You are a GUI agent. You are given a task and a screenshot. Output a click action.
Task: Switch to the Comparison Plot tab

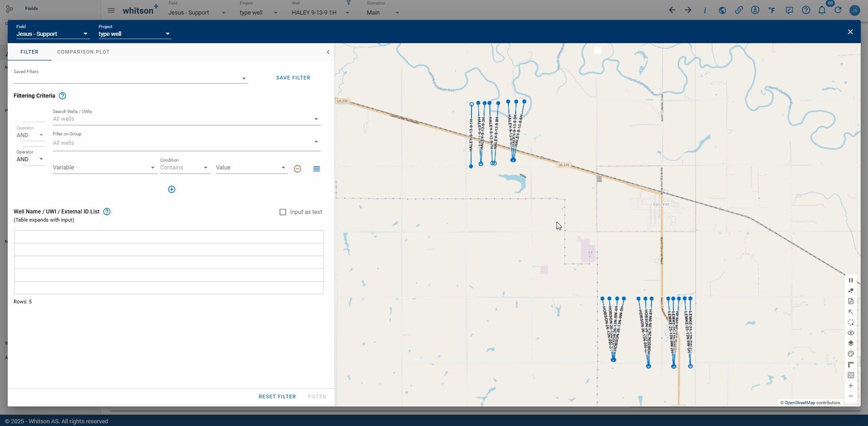click(83, 52)
